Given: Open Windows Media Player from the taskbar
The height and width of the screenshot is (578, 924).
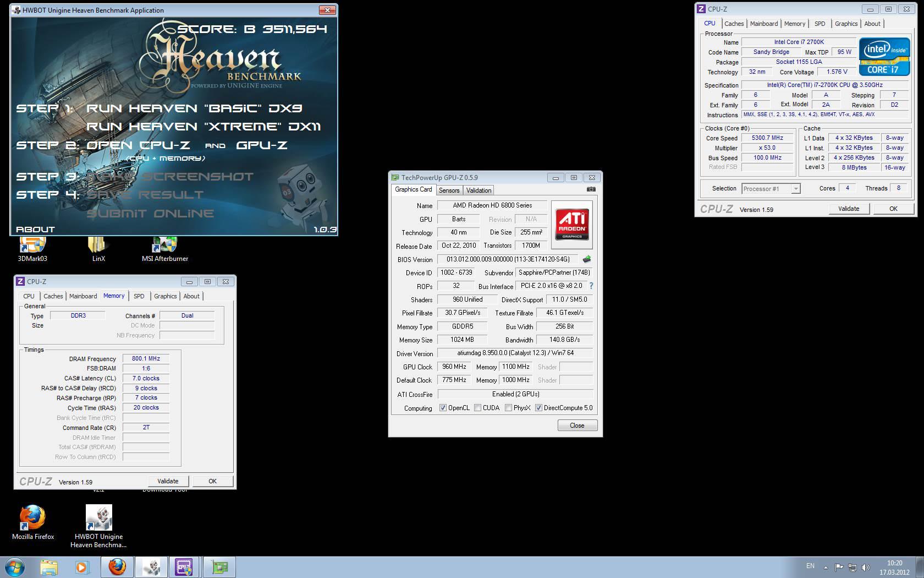Looking at the screenshot, I should (x=81, y=567).
